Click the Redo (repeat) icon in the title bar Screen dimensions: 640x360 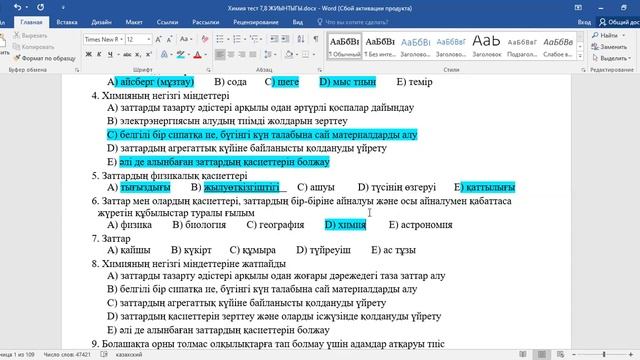point(40,7)
